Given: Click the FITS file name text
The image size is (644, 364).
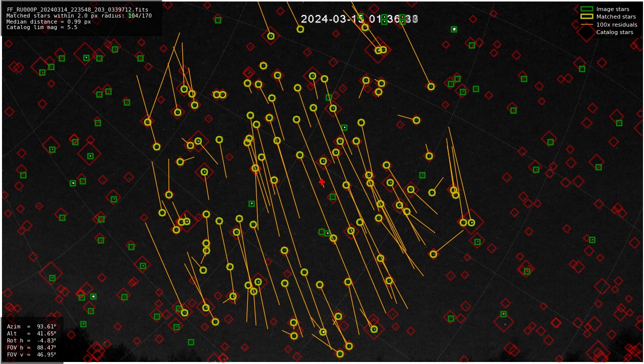Looking at the screenshot, I should pyautogui.click(x=78, y=10).
